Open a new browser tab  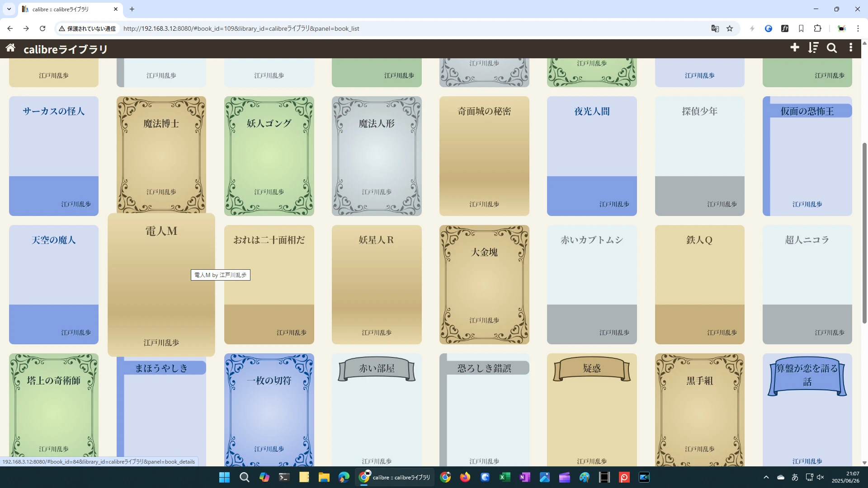coord(132,9)
